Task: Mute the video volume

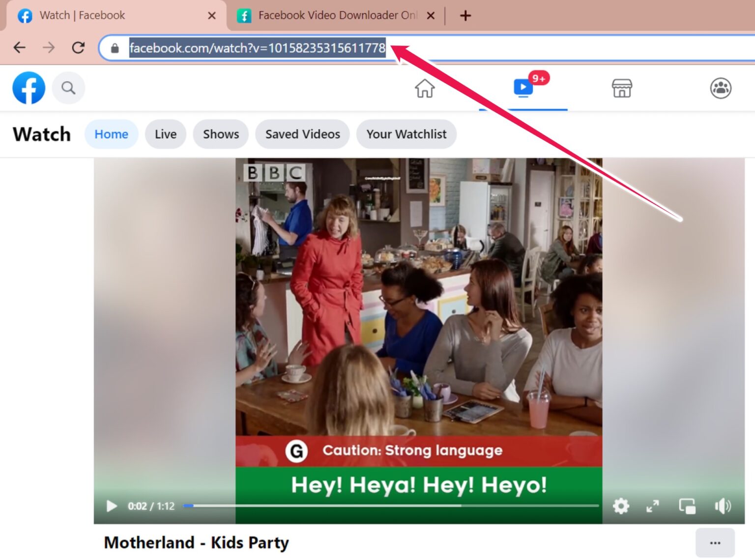Action: click(x=722, y=505)
